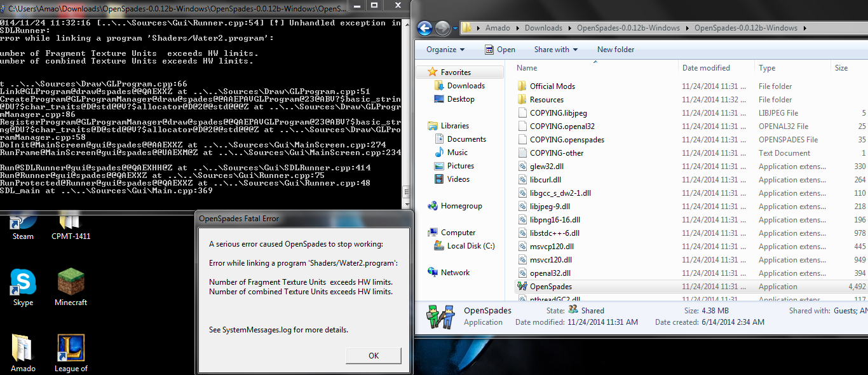Open Downloads in the Favorites sidebar
868x375 pixels.
pos(466,86)
